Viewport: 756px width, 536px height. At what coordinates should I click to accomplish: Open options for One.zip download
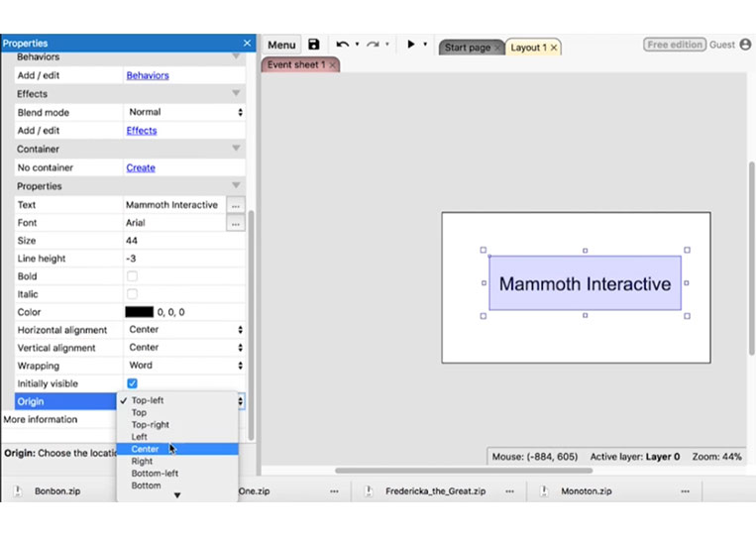click(x=334, y=491)
